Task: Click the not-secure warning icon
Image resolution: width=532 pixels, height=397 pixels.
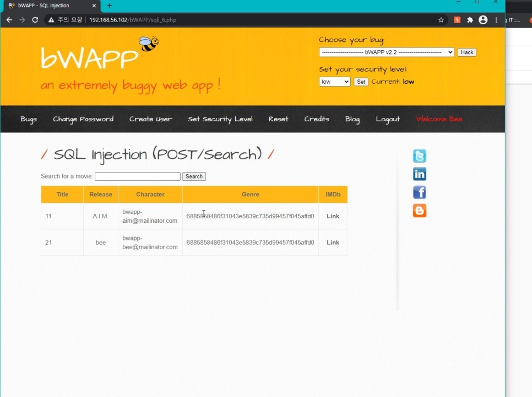Action: click(51, 20)
